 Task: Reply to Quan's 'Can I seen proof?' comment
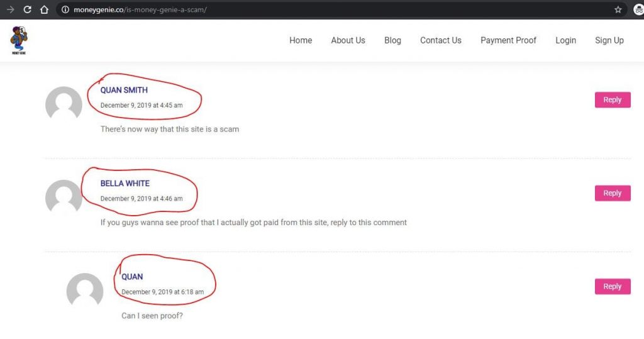(x=613, y=286)
